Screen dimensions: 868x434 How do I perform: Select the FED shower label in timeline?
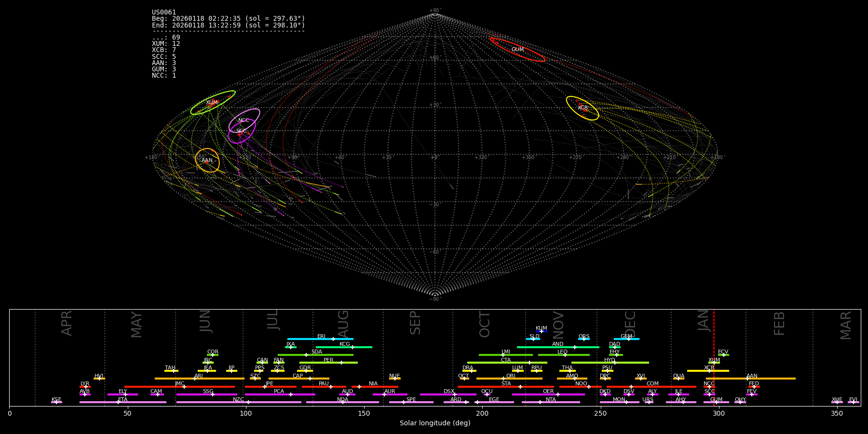click(754, 383)
